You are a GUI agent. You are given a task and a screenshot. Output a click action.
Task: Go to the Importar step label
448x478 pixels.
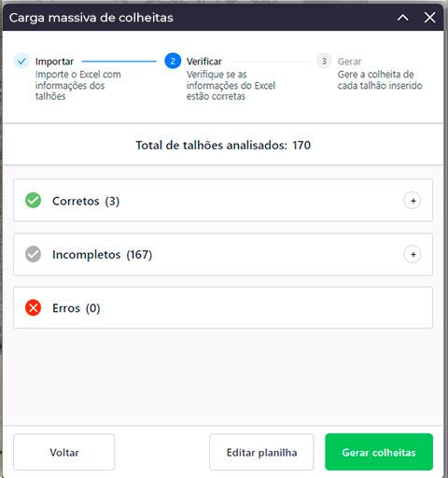54,62
